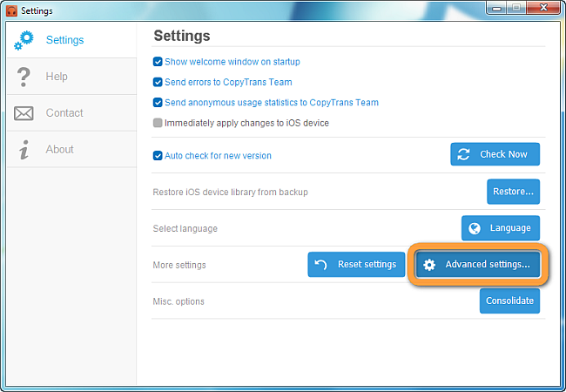
Task: Switch to the Help section label
Action: point(57,77)
